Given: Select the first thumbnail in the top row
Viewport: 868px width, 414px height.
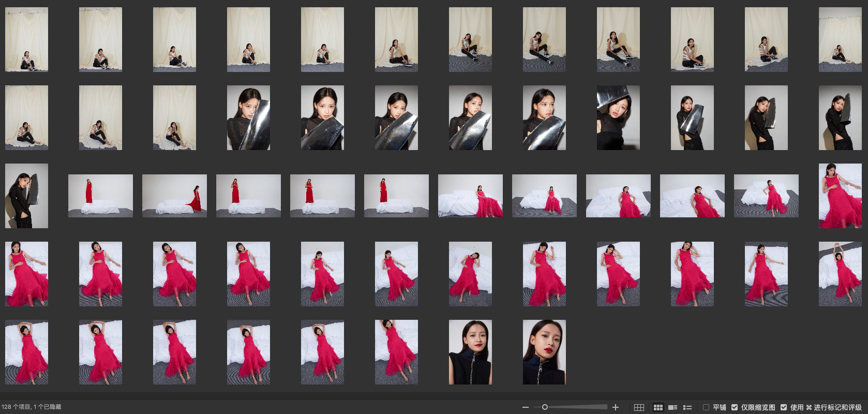Looking at the screenshot, I should click(26, 39).
